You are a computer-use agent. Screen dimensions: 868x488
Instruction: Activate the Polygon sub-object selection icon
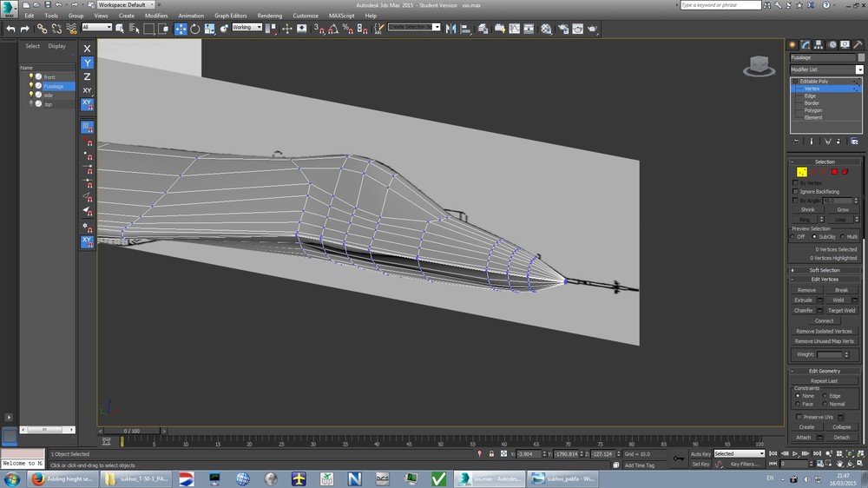(x=833, y=172)
